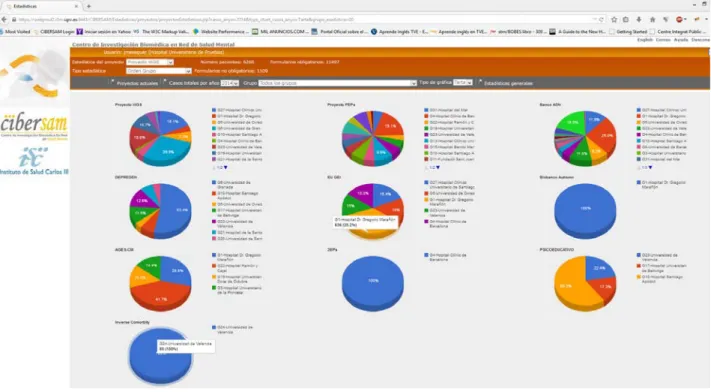Open the Website Performance bookmark
This screenshot has width=711, height=392.
click(x=221, y=32)
